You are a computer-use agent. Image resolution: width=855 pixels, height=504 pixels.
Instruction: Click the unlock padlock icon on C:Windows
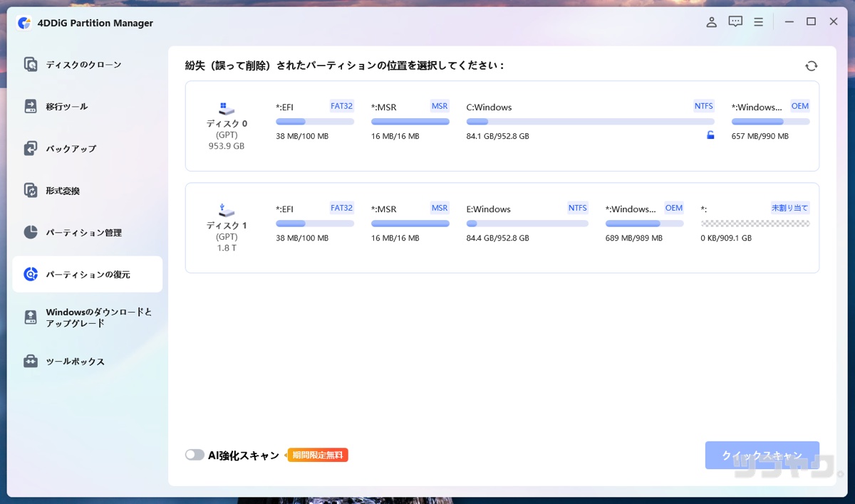710,135
